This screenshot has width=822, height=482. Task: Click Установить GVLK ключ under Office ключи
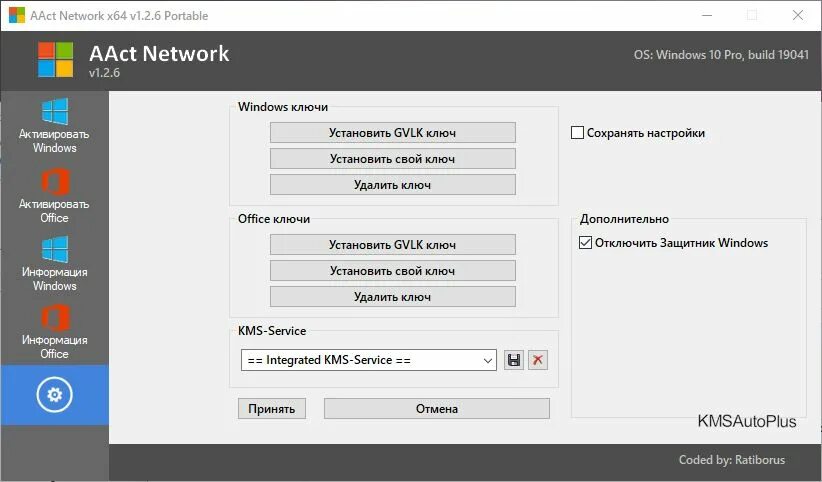click(393, 244)
